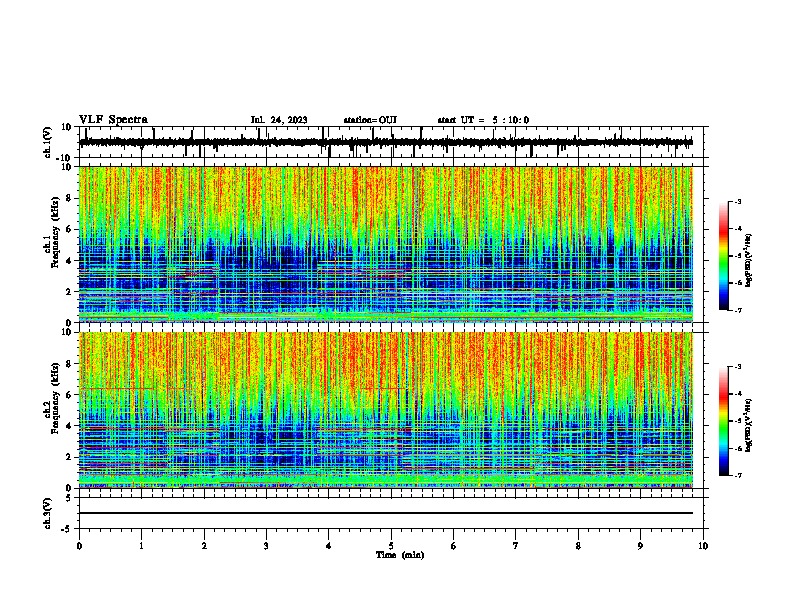Click the "ch.1(V)" waveform axis label
This screenshot has width=792, height=612.
pyautogui.click(x=47, y=142)
